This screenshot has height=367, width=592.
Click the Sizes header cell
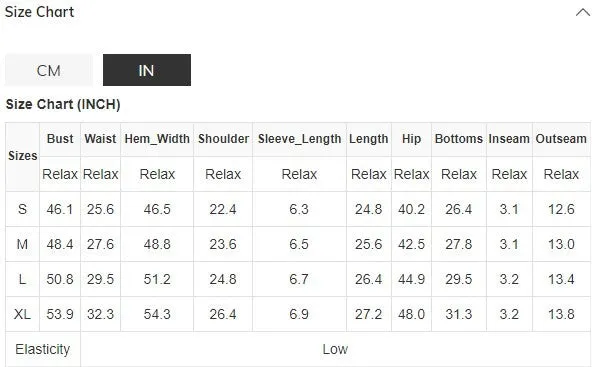pos(22,156)
